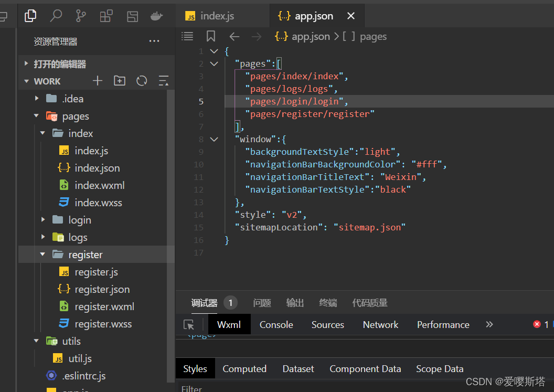
Task: Click the element inspector picker icon
Action: point(189,325)
